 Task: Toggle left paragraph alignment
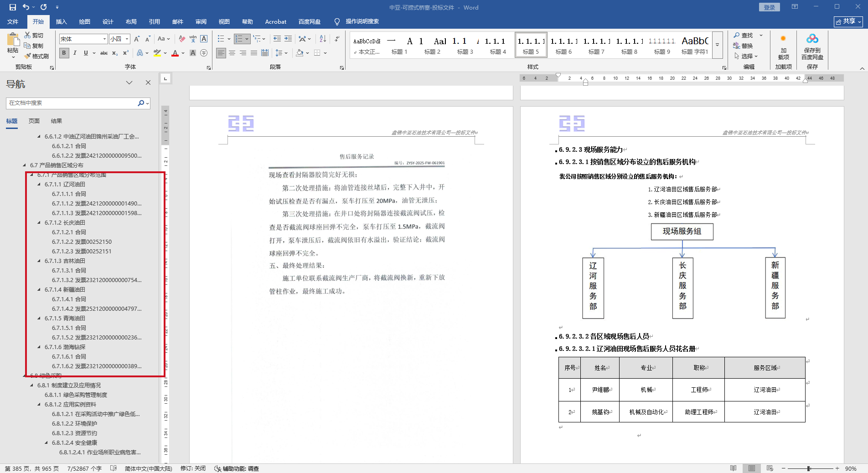(221, 53)
